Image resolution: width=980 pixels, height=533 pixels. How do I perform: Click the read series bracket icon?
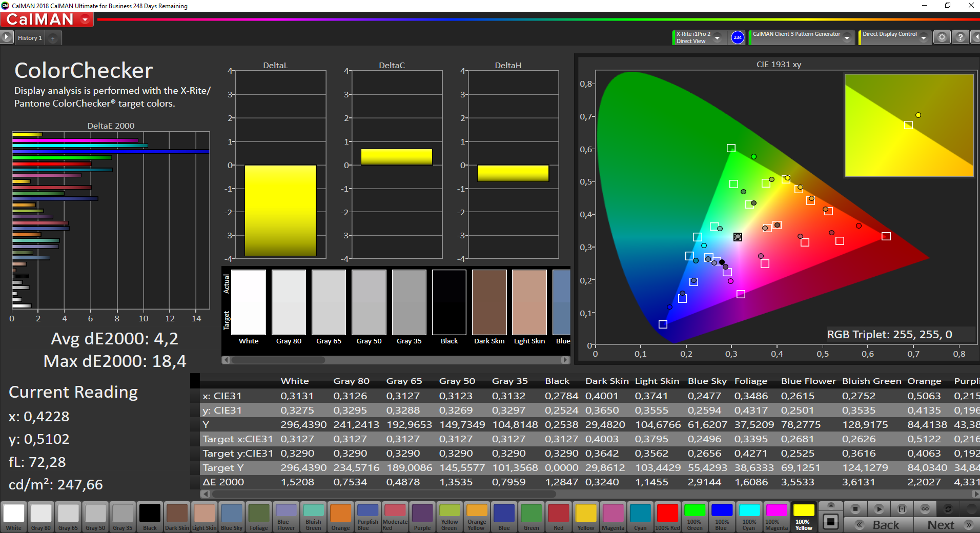(x=902, y=509)
